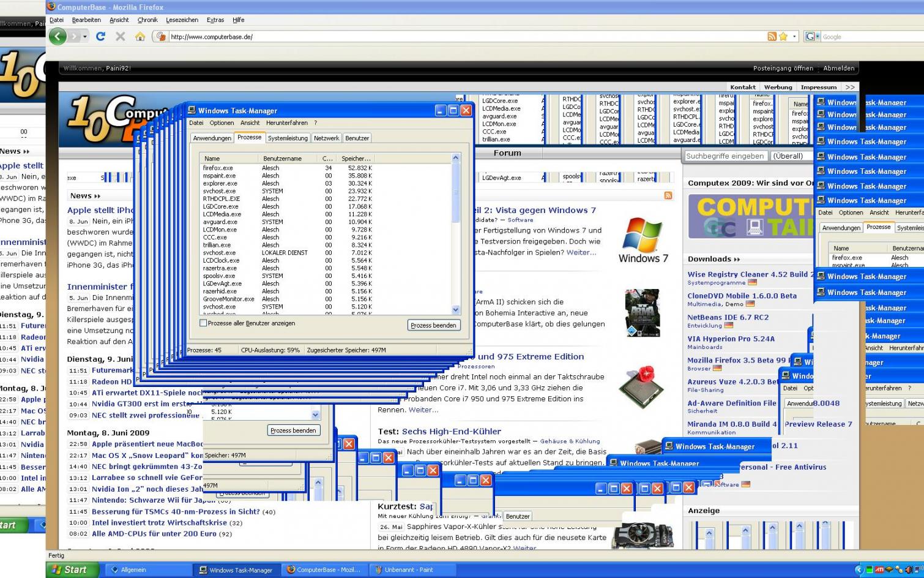924x578 pixels.
Task: Open the speaker volume tray icon
Action: coord(909,570)
